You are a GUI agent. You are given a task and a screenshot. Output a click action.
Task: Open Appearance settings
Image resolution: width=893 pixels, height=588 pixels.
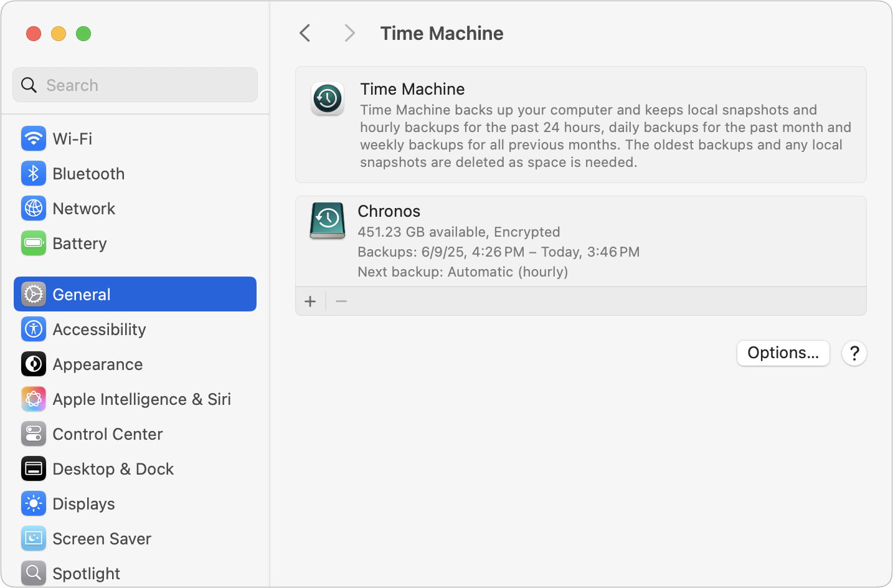pyautogui.click(x=135, y=364)
